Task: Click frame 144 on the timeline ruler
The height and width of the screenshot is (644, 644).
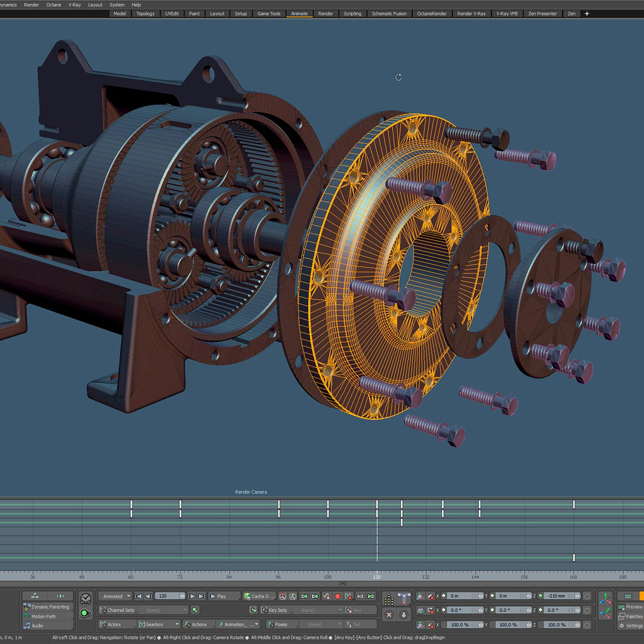Action: click(x=475, y=577)
